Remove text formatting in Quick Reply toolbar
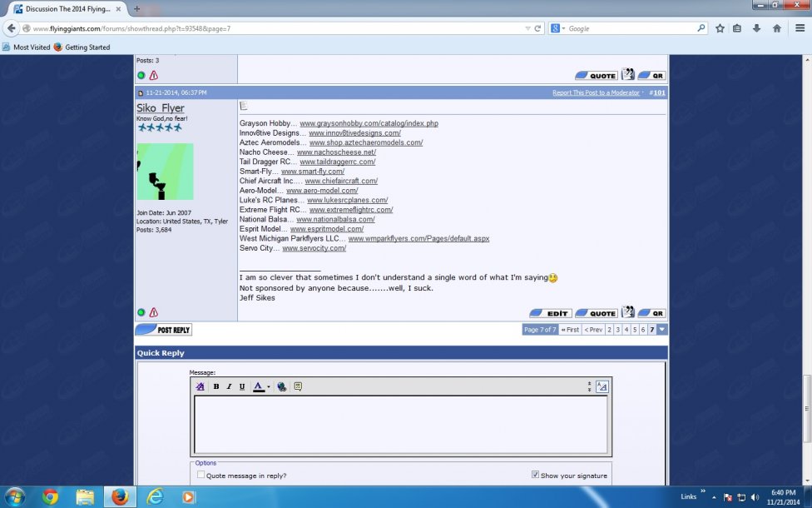The image size is (812, 508). pyautogui.click(x=200, y=386)
